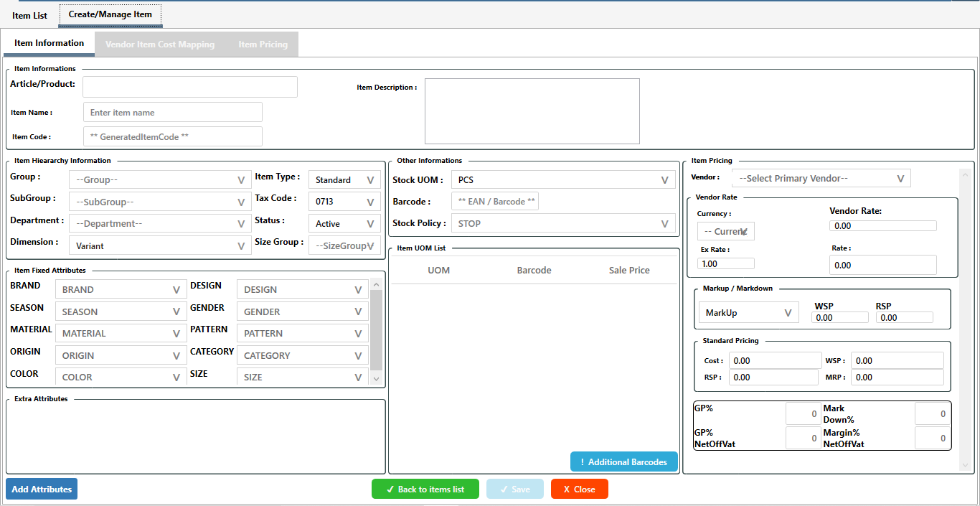Click the Vendor Rate input field
Screen dimensions: 980x506
(x=882, y=225)
